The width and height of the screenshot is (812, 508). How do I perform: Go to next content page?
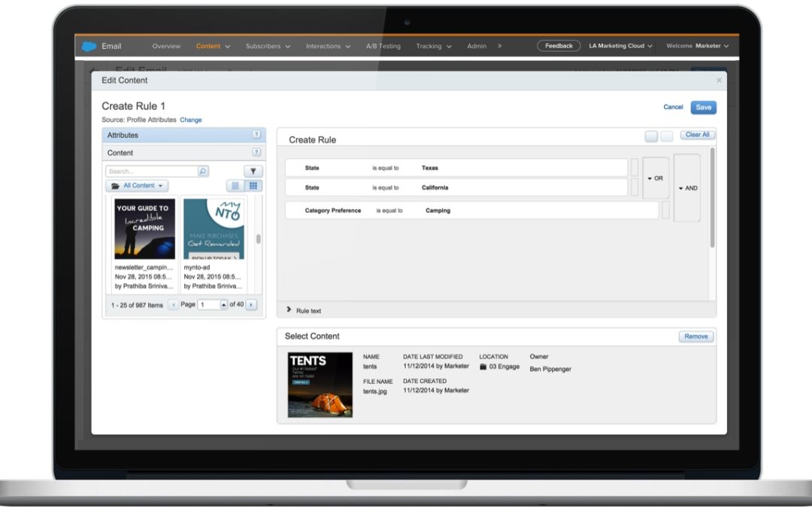[251, 305]
